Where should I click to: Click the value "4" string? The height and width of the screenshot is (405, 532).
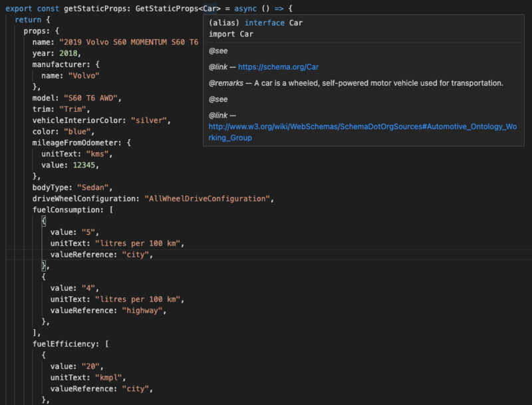88,289
